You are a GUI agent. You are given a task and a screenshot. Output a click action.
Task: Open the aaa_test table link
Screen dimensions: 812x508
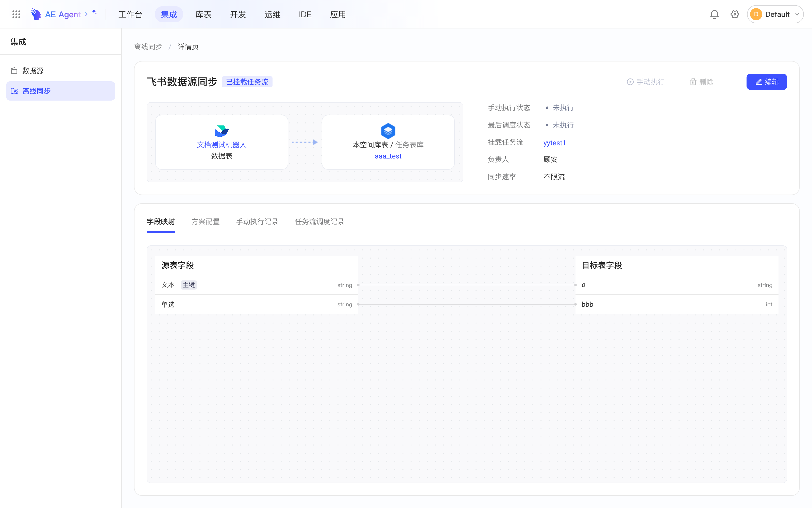tap(388, 156)
